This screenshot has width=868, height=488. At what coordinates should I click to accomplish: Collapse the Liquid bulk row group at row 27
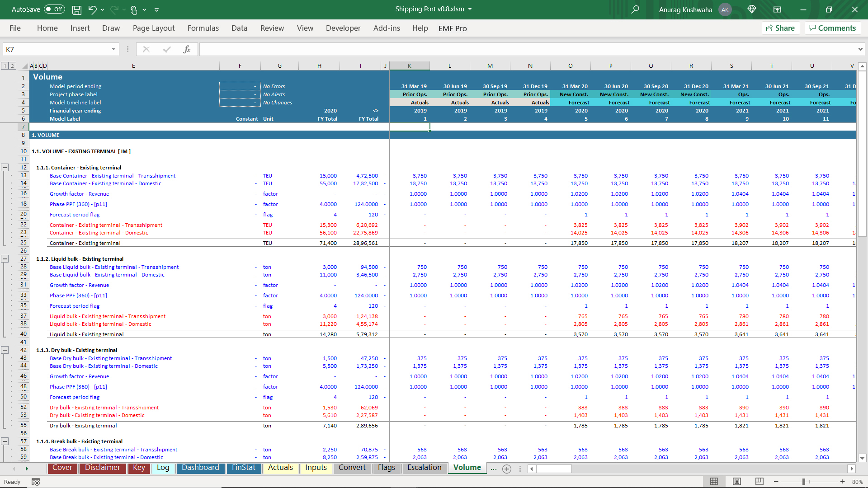[5, 259]
